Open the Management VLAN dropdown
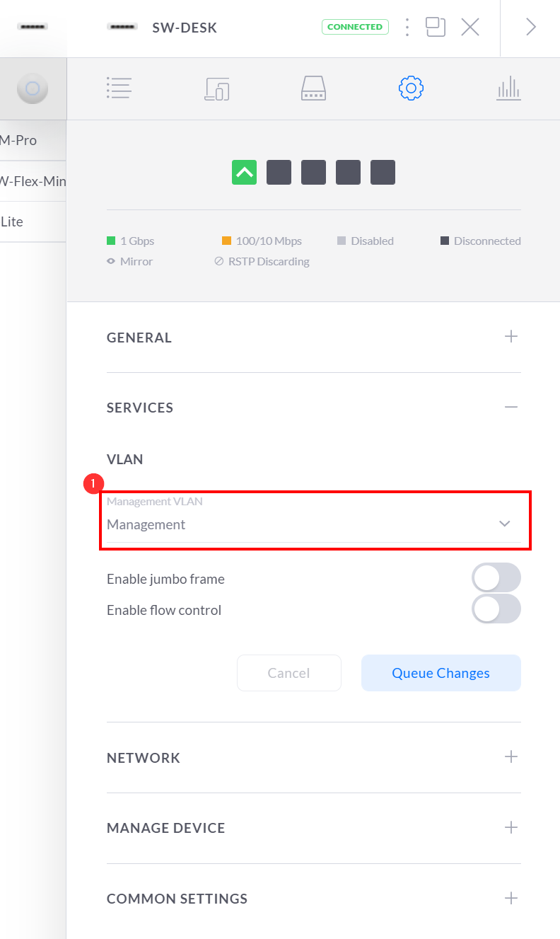 [x=314, y=524]
